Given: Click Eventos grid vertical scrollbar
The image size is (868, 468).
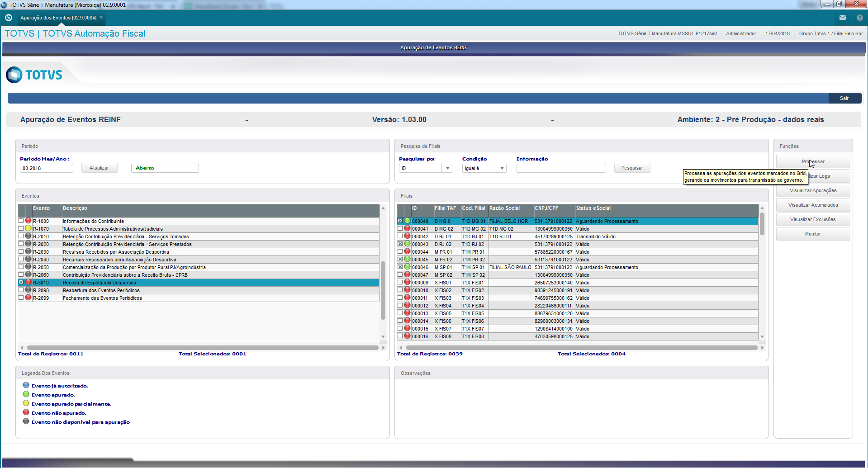Looking at the screenshot, I should (383, 290).
